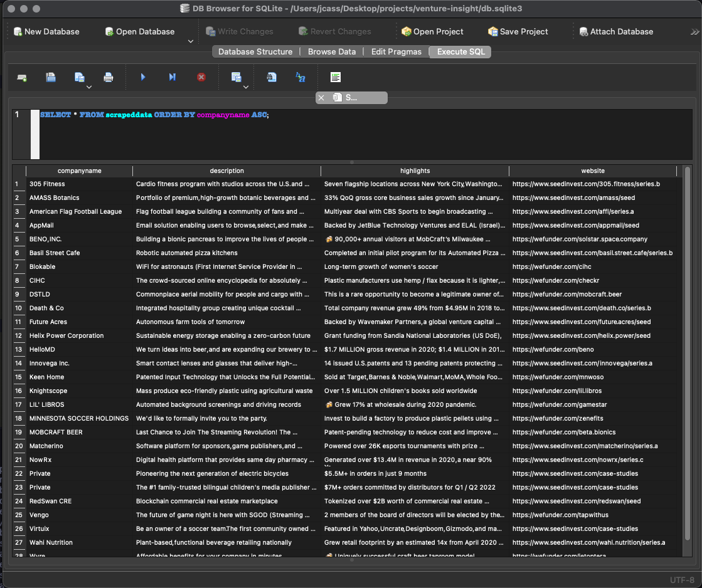702x588 pixels.
Task: Expand the save results dropdown arrow
Action: [246, 87]
